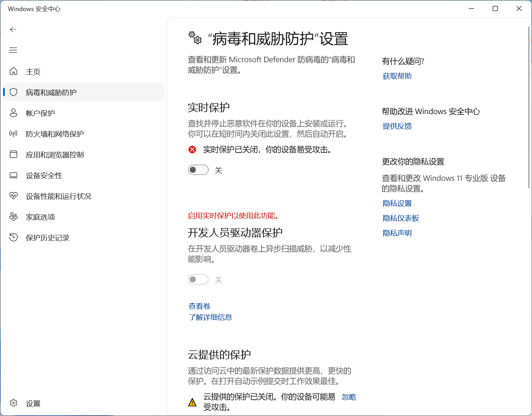
Task: Click the wireless icon for 防火墙和网络保护
Action: (13, 133)
